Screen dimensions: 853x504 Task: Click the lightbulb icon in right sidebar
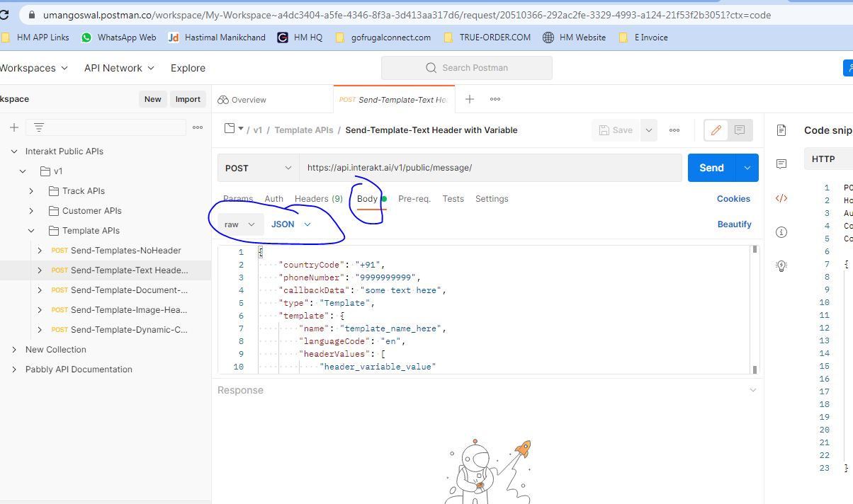point(781,266)
